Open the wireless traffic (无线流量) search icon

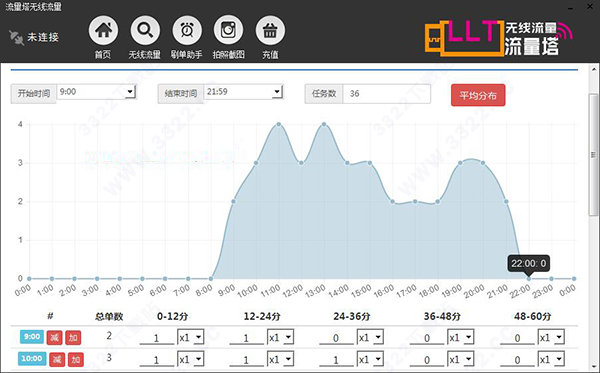[145, 30]
